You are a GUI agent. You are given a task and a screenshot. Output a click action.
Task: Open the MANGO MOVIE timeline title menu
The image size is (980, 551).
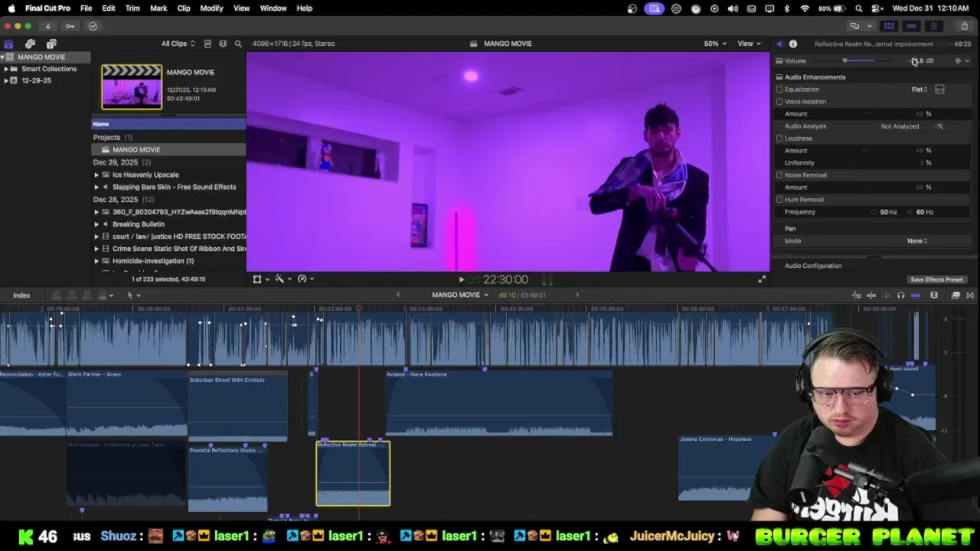click(x=460, y=295)
